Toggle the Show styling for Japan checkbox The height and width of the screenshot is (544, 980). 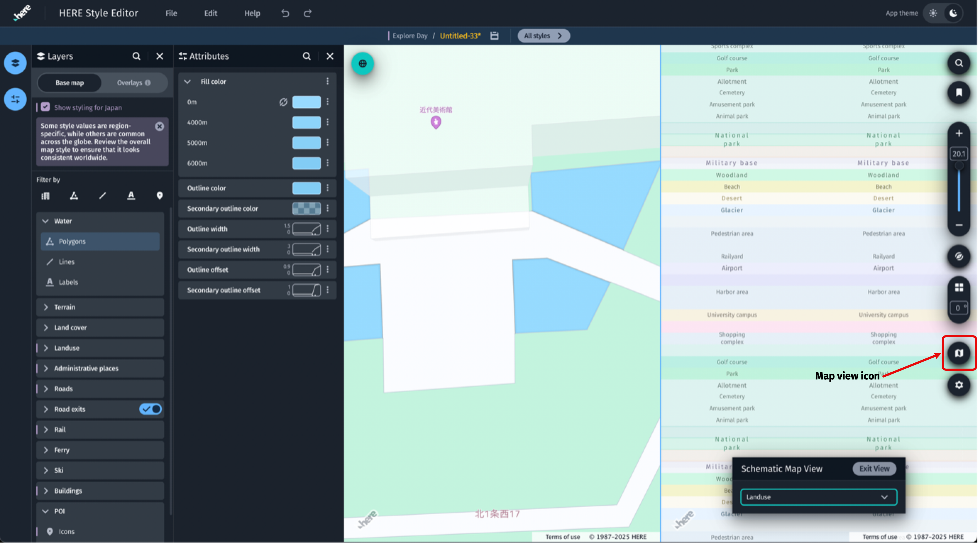[x=45, y=107]
